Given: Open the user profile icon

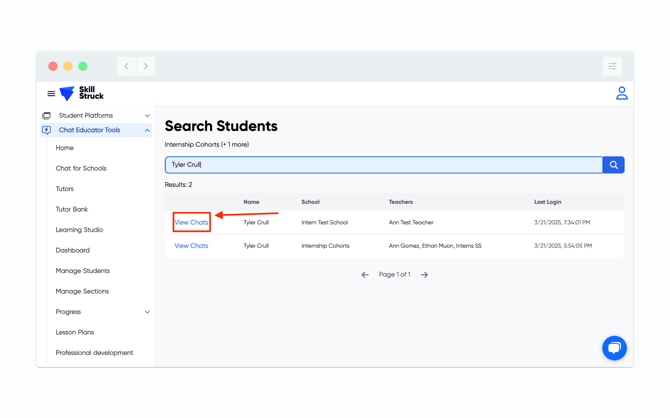Looking at the screenshot, I should pos(621,93).
